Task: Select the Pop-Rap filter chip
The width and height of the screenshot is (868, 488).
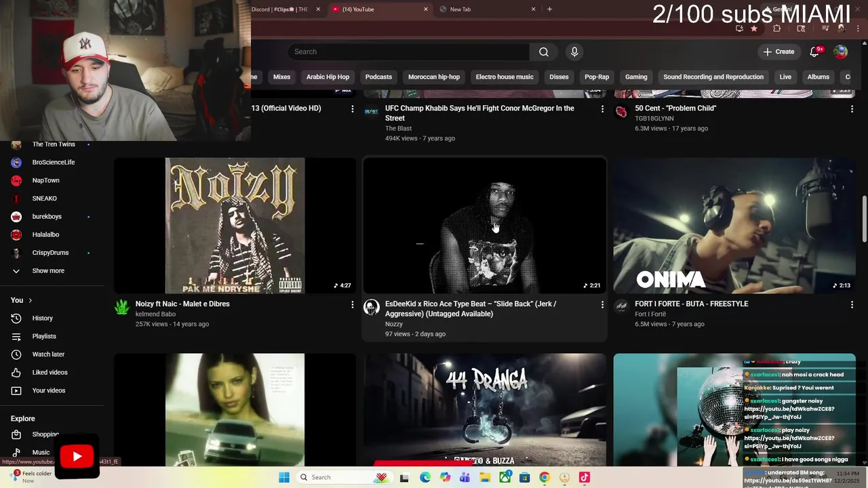Action: pyautogui.click(x=597, y=77)
